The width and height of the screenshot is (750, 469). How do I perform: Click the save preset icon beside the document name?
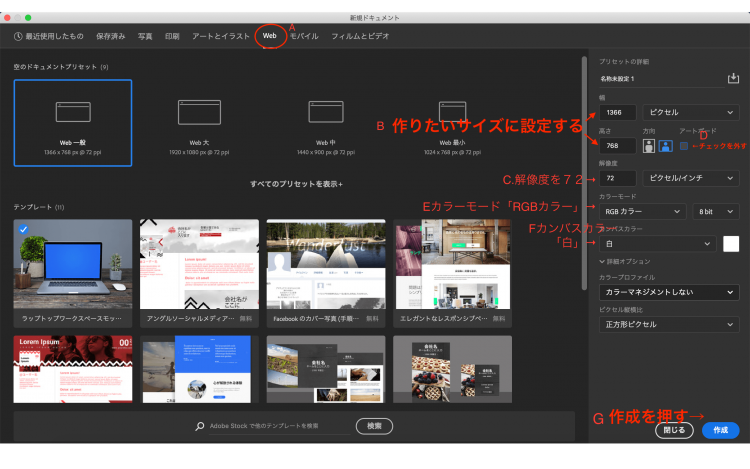point(733,78)
